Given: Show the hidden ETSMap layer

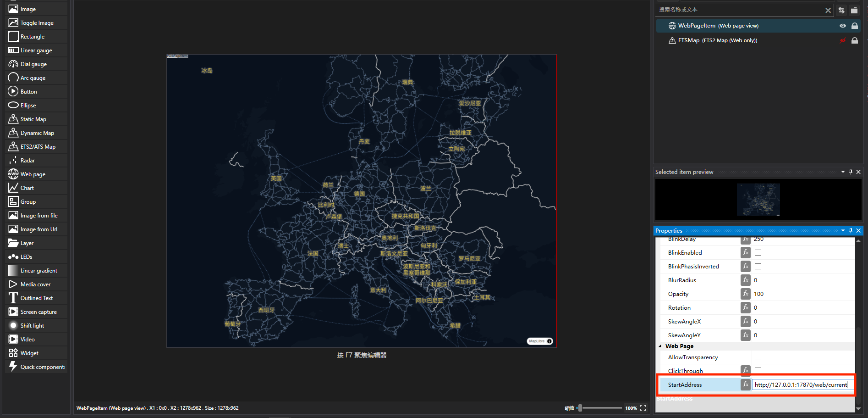Looking at the screenshot, I should pos(842,40).
